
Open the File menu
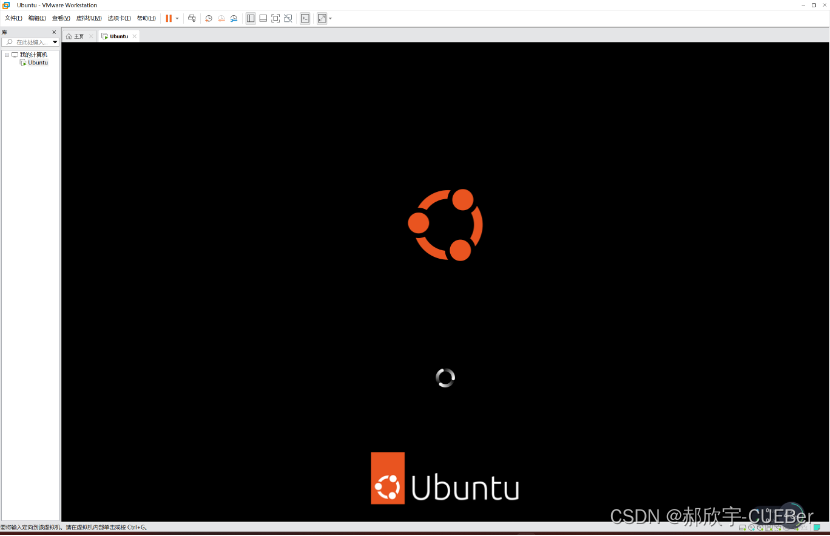click(x=13, y=19)
